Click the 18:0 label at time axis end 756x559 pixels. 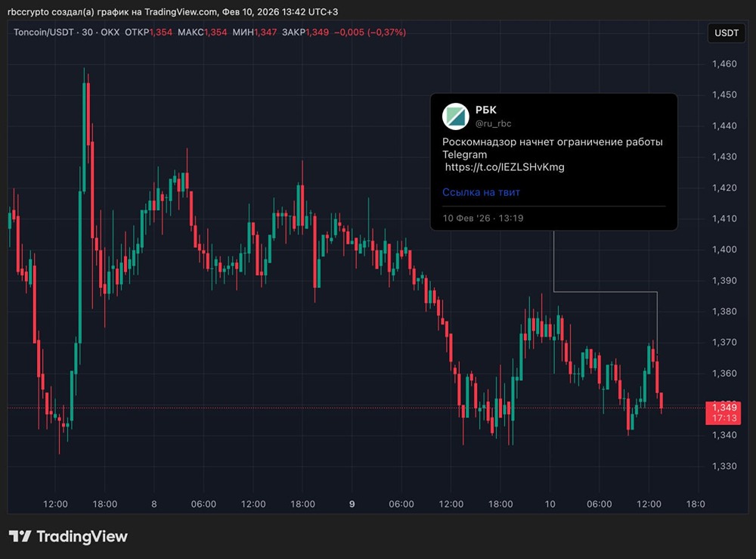pyautogui.click(x=696, y=504)
